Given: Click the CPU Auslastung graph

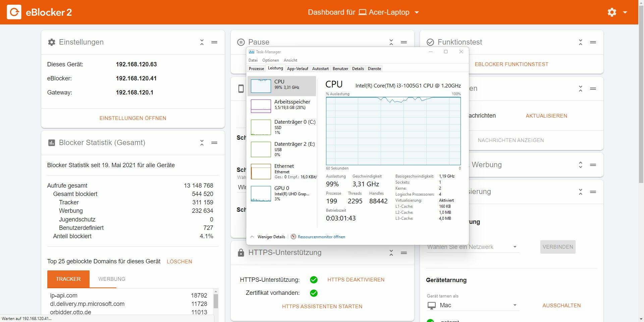Looking at the screenshot, I should pyautogui.click(x=393, y=131).
